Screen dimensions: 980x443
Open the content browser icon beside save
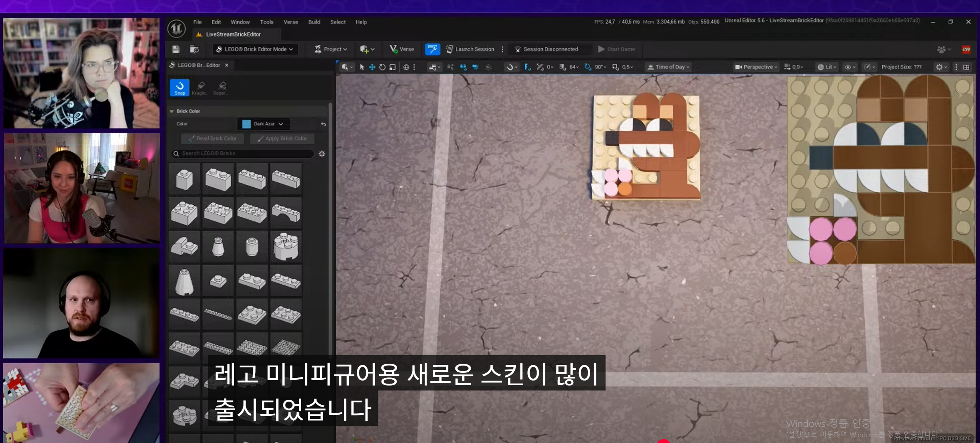click(194, 49)
